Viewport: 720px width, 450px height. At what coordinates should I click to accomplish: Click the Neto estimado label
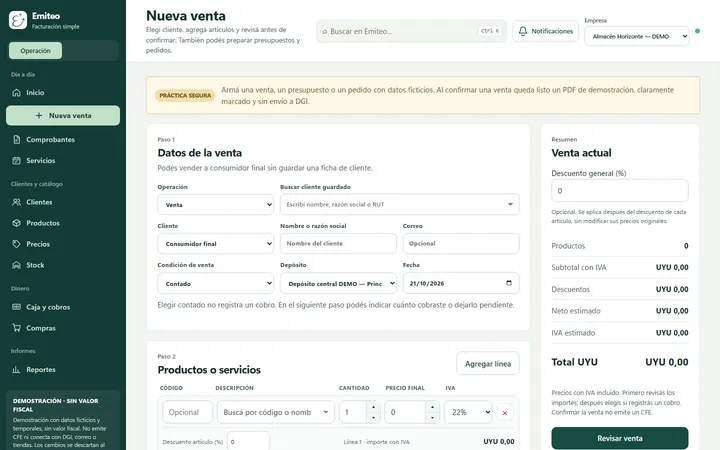pyautogui.click(x=576, y=311)
